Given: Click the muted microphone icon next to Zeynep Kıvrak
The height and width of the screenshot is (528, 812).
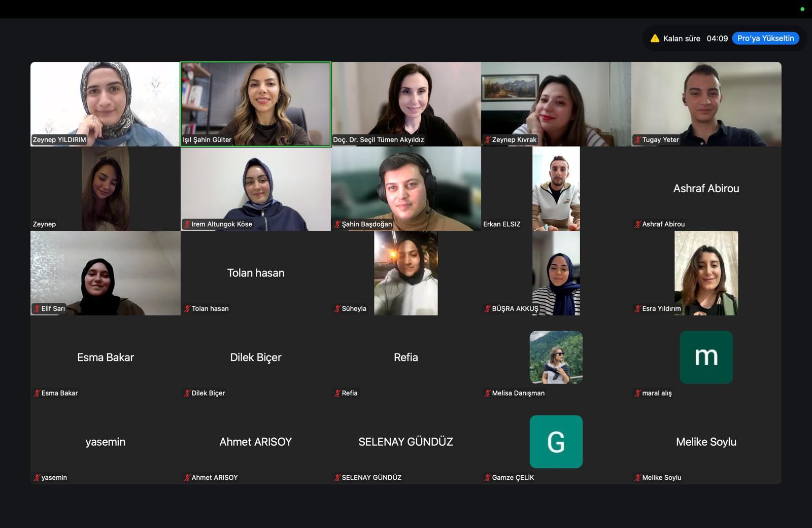Looking at the screenshot, I should point(488,140).
